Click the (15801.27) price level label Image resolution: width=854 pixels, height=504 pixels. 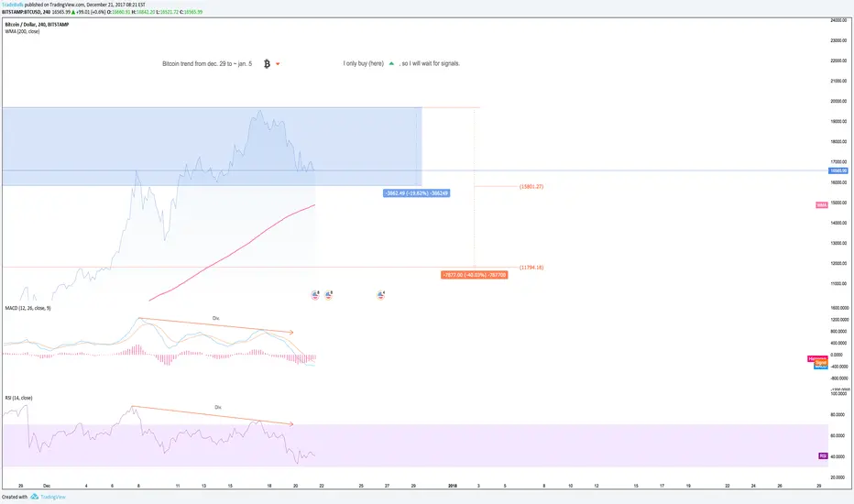(531, 186)
